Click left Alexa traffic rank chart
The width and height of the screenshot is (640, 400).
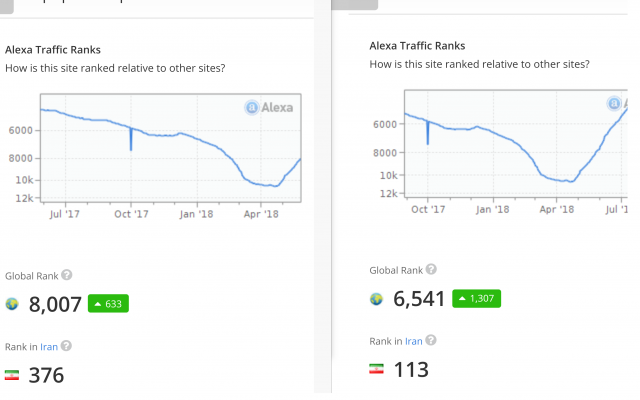pos(171,148)
